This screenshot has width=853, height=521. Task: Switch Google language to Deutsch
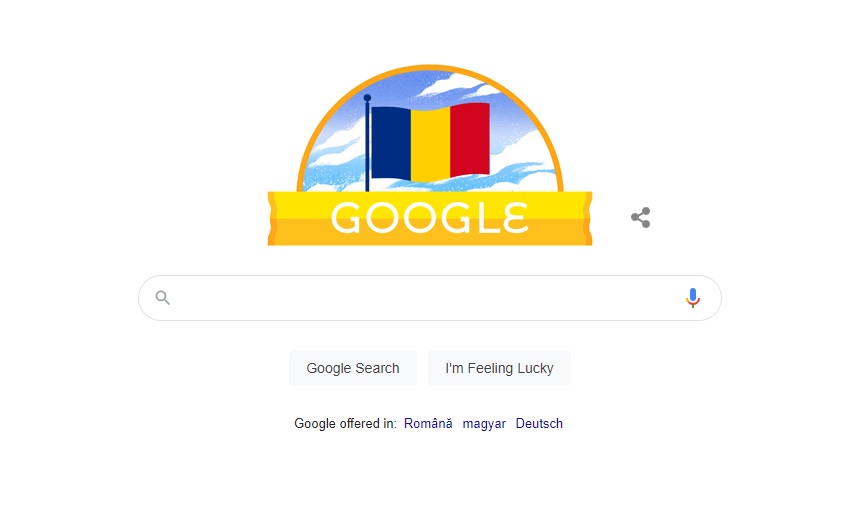539,424
